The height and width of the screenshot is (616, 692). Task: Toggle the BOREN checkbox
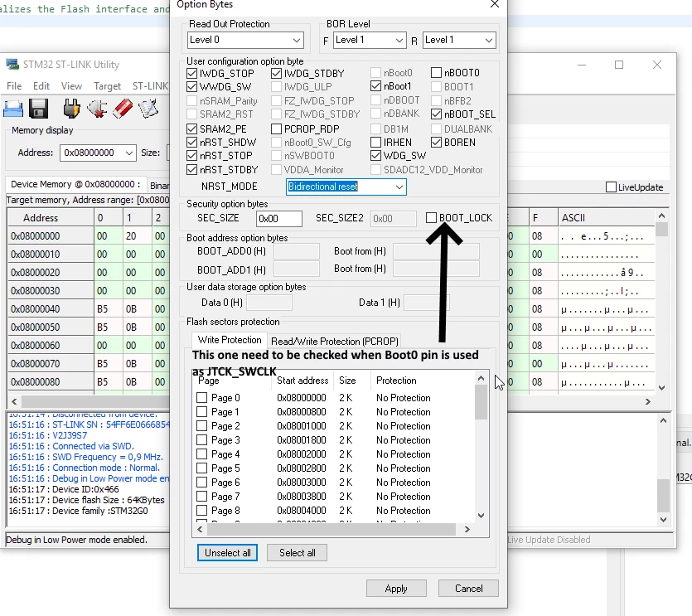(x=436, y=143)
